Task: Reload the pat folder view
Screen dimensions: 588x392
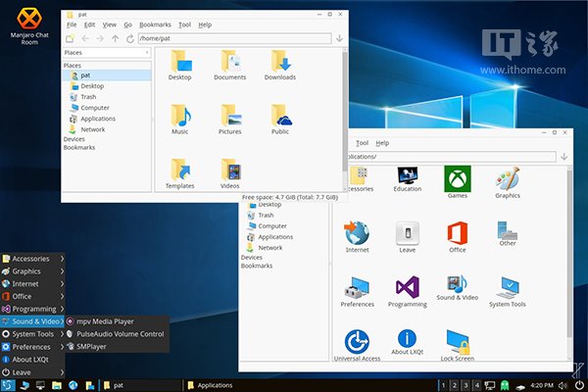Action: coord(130,38)
